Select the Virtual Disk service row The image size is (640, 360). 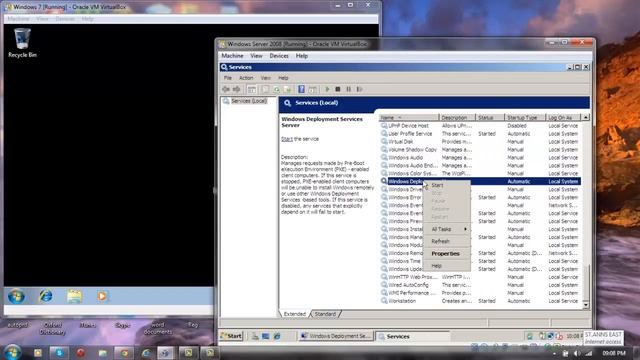(x=480, y=142)
